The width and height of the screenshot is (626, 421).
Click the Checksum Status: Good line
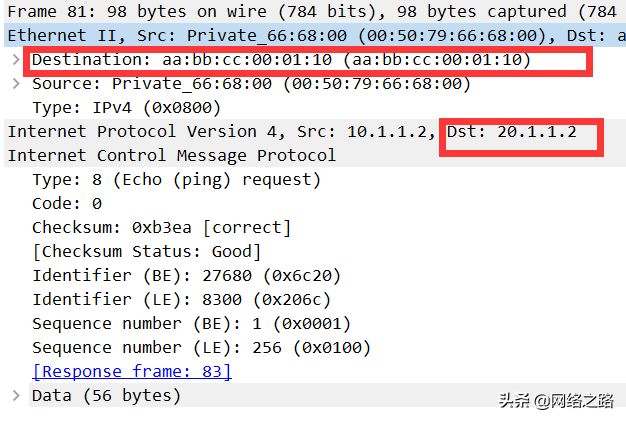[147, 252]
